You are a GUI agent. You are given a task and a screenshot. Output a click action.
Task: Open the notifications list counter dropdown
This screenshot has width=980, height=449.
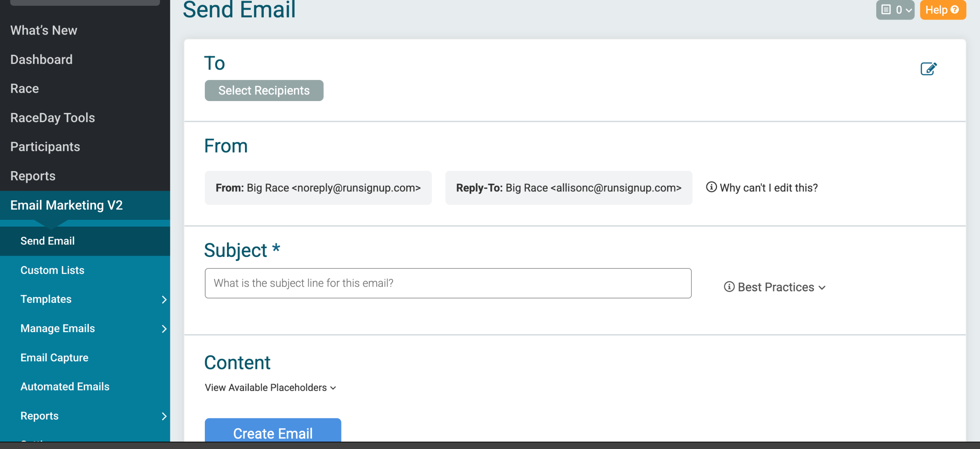click(x=895, y=10)
